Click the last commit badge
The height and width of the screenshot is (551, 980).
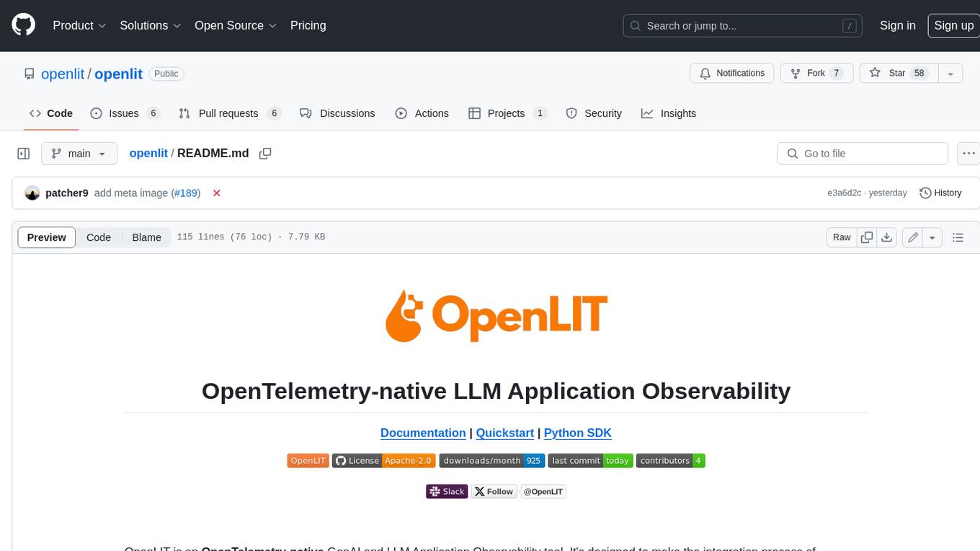pos(590,460)
